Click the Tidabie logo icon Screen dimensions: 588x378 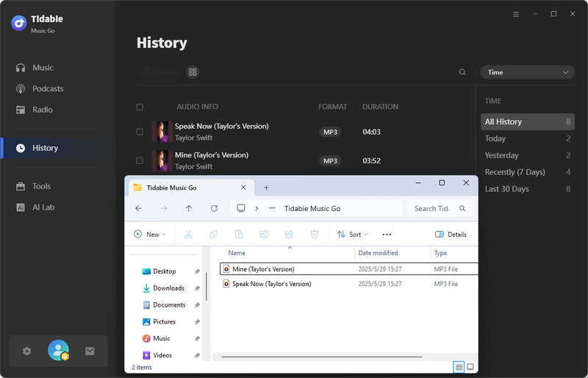(x=19, y=24)
